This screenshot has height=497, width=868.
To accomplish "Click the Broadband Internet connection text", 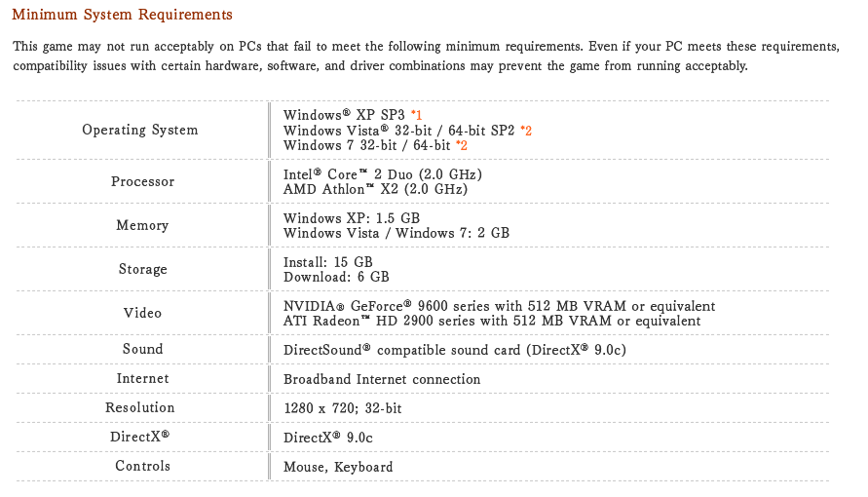I will tap(382, 379).
